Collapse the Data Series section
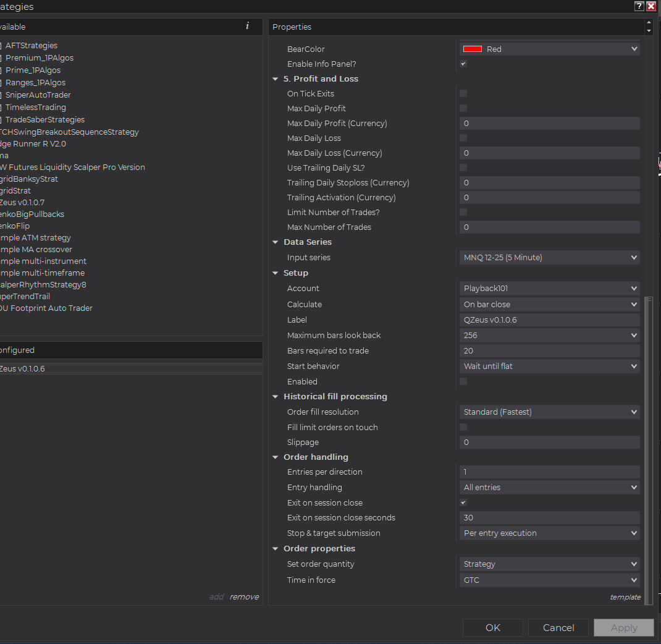The width and height of the screenshot is (661, 644). pyautogui.click(x=276, y=242)
